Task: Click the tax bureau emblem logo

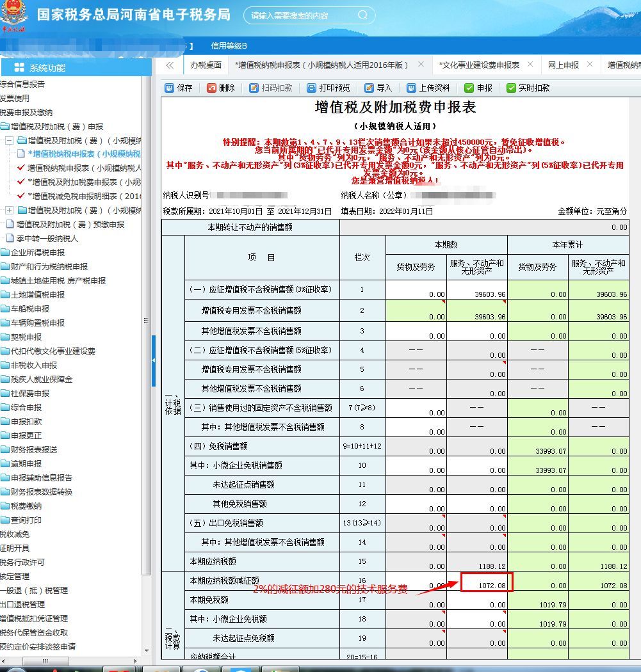Action: [15, 14]
